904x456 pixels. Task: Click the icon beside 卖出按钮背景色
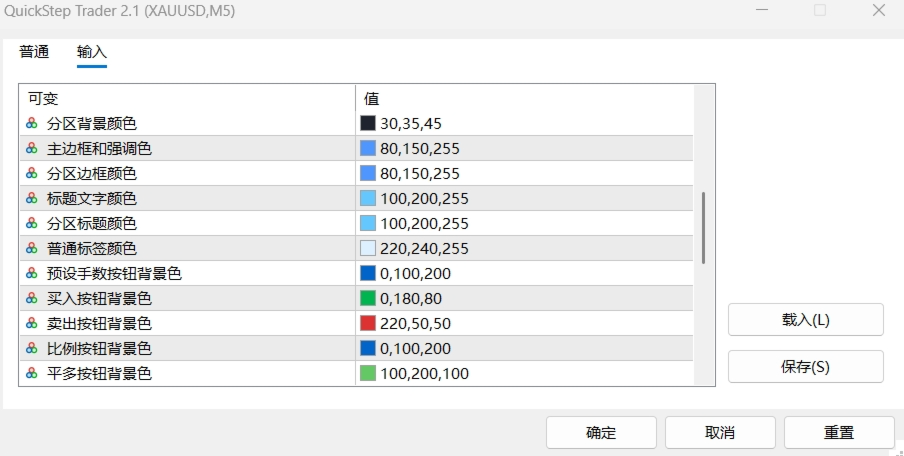point(32,324)
